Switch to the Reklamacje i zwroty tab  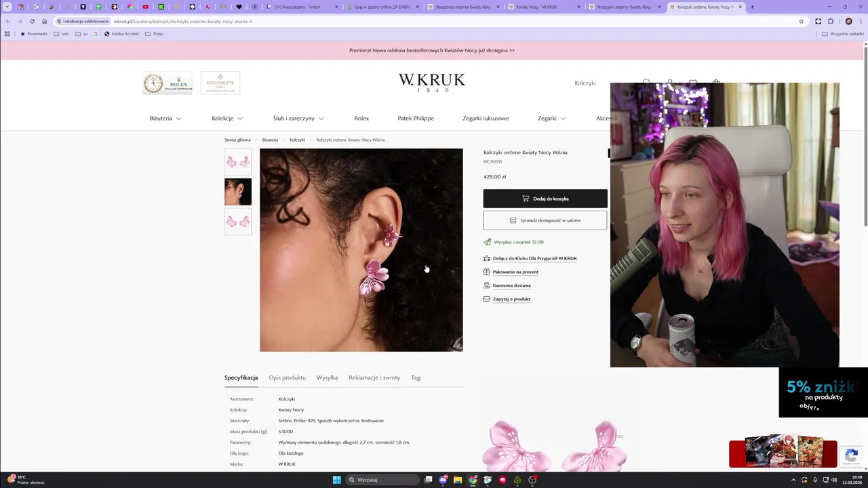(x=374, y=378)
